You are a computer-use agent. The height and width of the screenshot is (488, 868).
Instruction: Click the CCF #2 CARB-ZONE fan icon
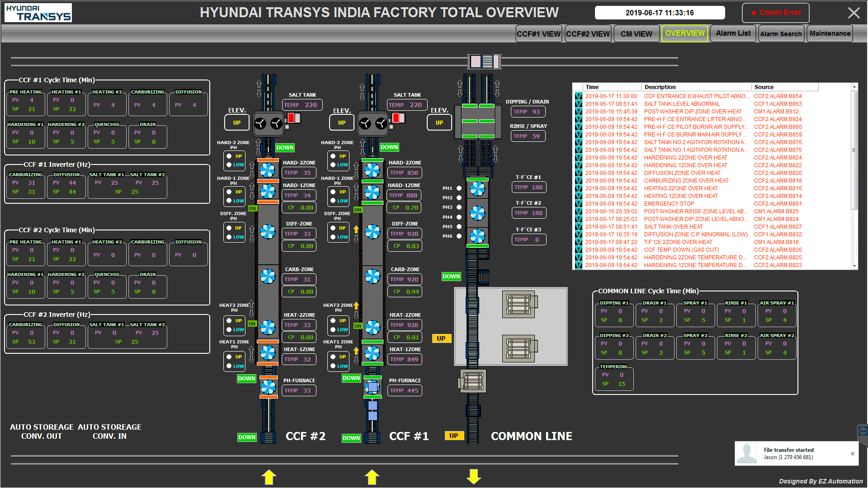[x=268, y=277]
